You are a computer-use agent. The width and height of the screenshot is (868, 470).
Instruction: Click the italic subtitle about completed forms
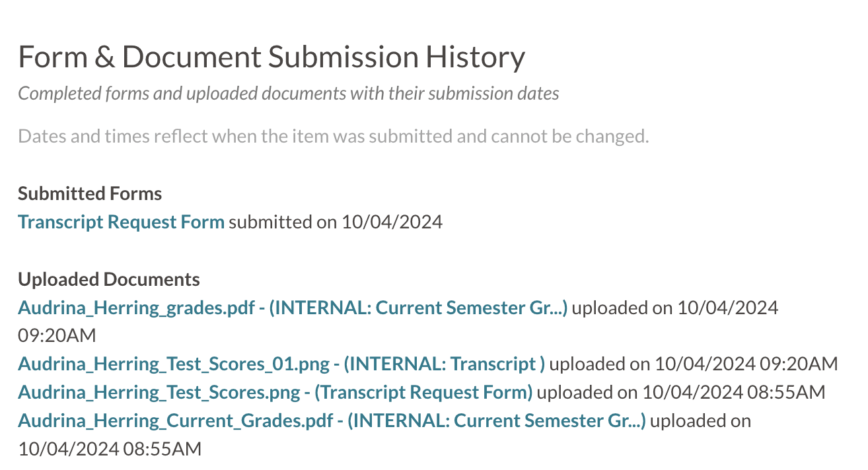[x=288, y=94]
